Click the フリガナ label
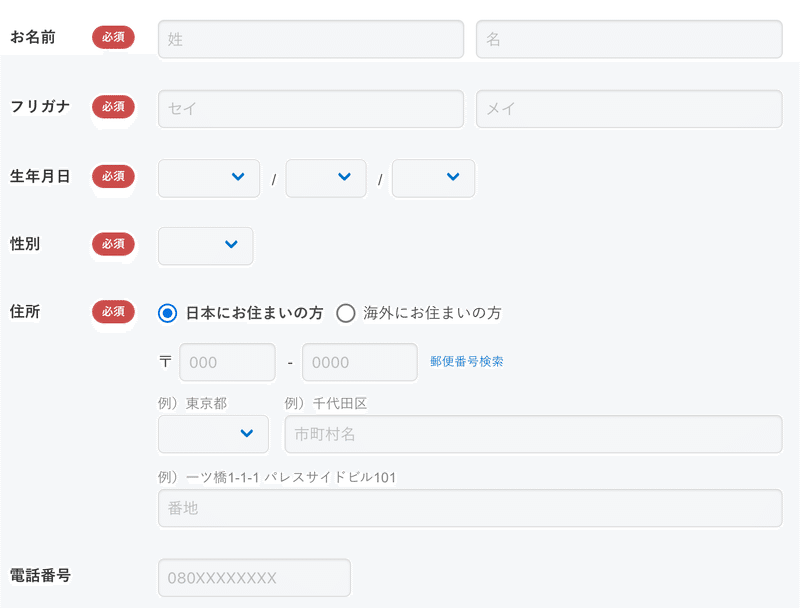800x608 pixels. (40, 107)
